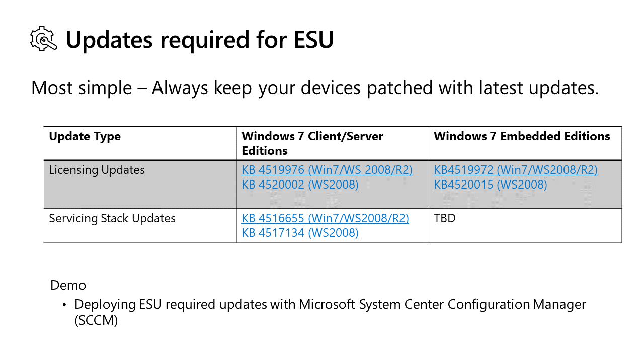Click the gear and wrench icon beside the title

(x=43, y=39)
